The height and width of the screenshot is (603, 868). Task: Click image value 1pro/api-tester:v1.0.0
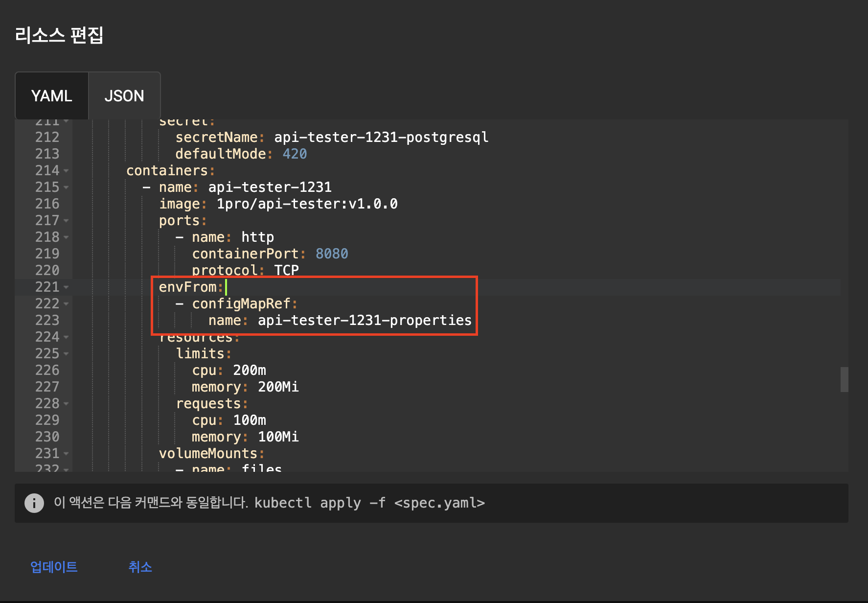(x=307, y=204)
